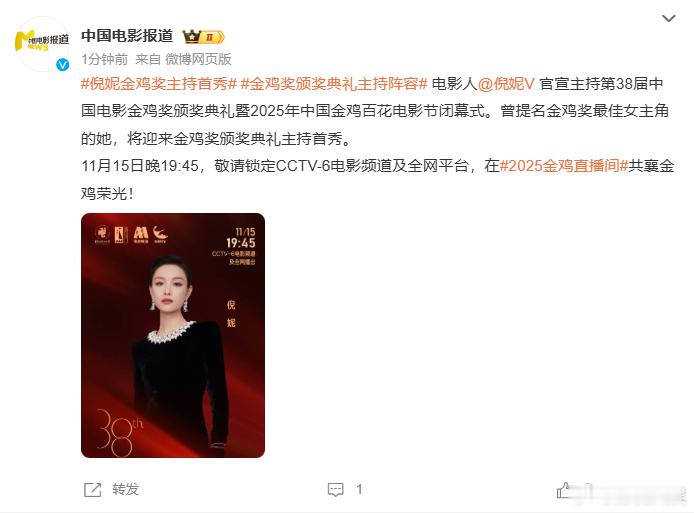Open hashtag #2025金鸡直播间#
694x513 pixels.
(563, 166)
